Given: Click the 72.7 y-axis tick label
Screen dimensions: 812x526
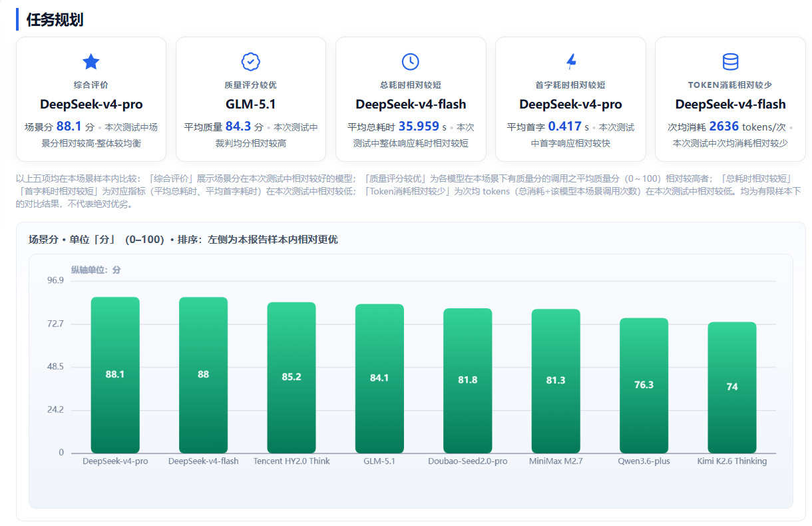Looking at the screenshot, I should [x=56, y=324].
